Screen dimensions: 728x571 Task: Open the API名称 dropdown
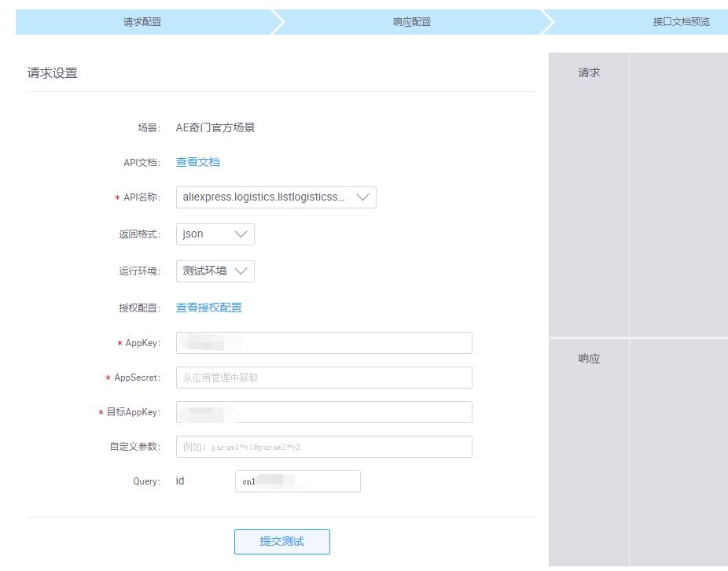[x=276, y=197]
